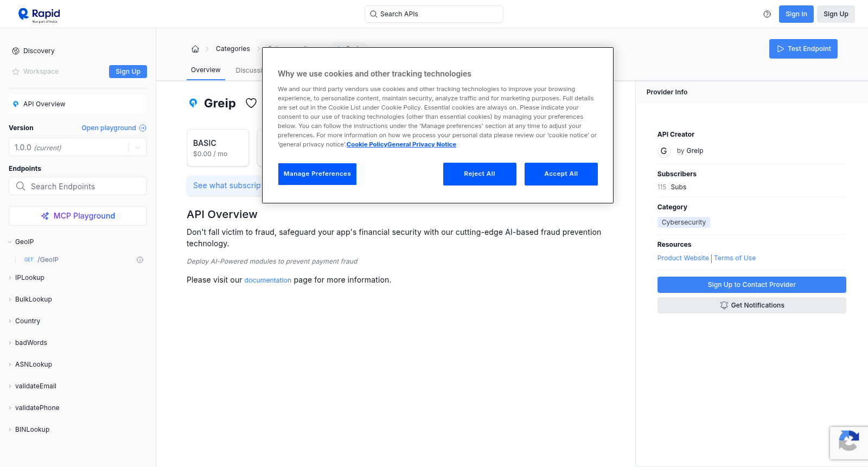Open the help question mark icon
This screenshot has width=868, height=467.
(x=767, y=14)
